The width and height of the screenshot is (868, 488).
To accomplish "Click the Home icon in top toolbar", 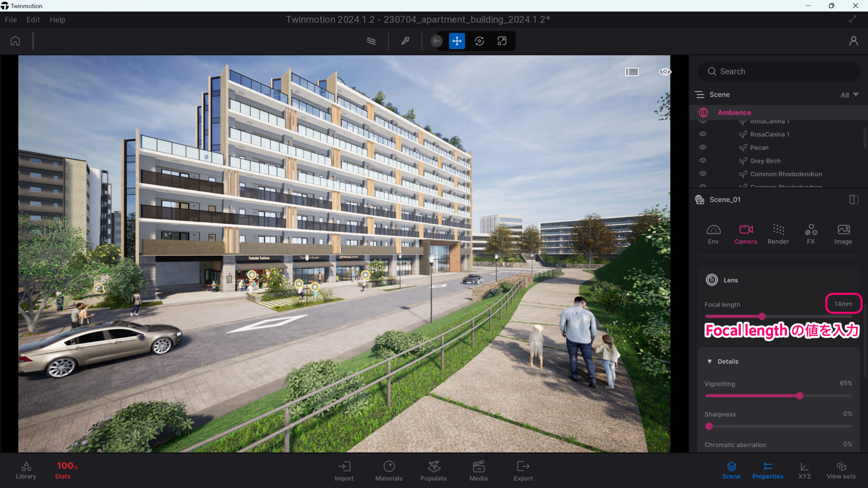I will [15, 41].
